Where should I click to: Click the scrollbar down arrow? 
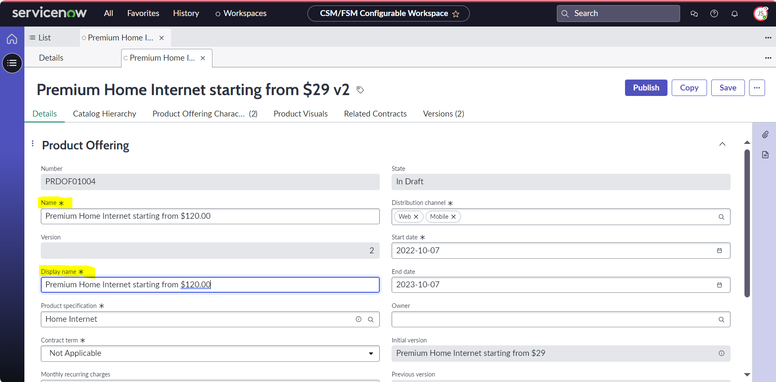click(x=747, y=375)
